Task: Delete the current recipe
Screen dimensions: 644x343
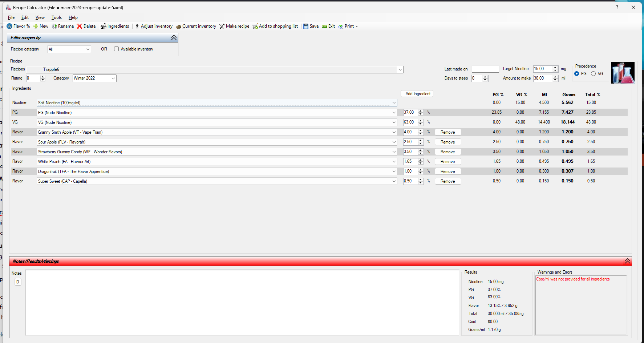Action: pos(86,26)
